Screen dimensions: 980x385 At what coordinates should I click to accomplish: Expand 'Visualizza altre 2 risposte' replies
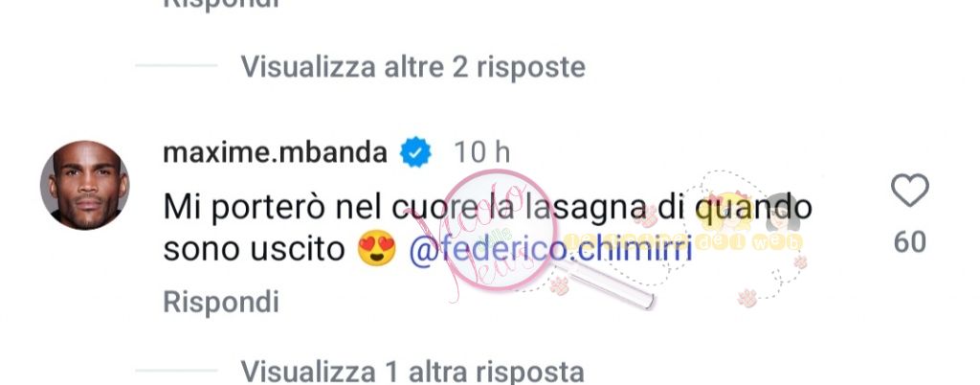tap(413, 66)
